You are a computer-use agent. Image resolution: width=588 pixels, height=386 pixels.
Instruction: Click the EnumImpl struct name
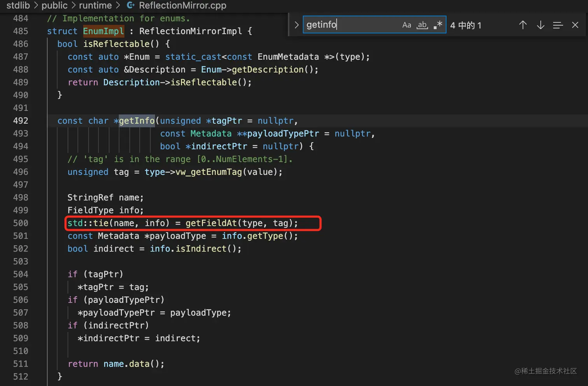103,31
